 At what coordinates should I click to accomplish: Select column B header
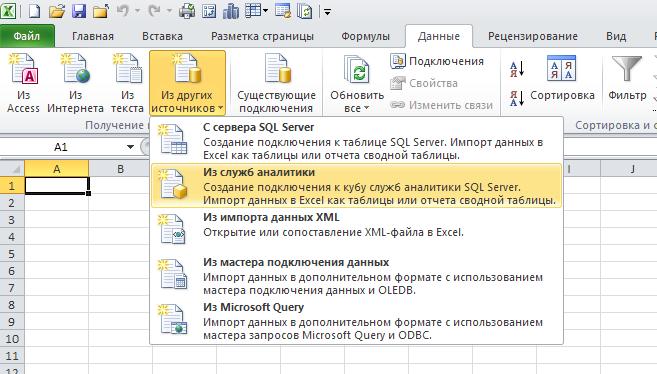tap(120, 169)
